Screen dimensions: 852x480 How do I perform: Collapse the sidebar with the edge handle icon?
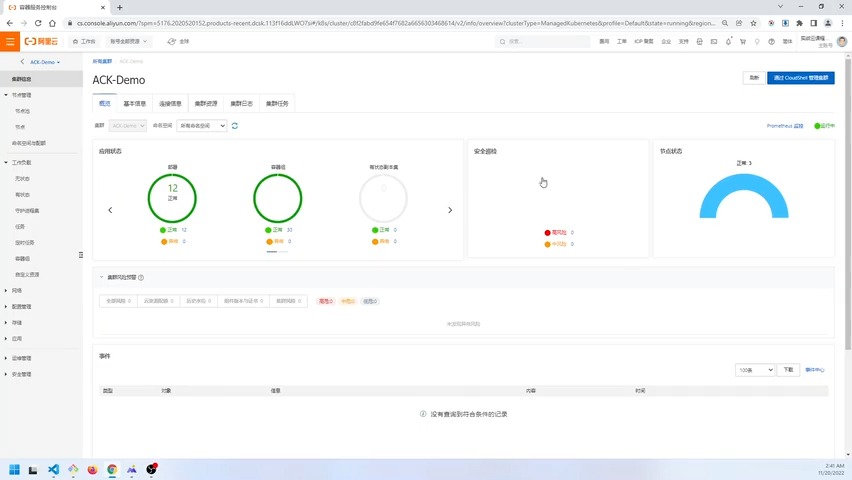(80, 255)
